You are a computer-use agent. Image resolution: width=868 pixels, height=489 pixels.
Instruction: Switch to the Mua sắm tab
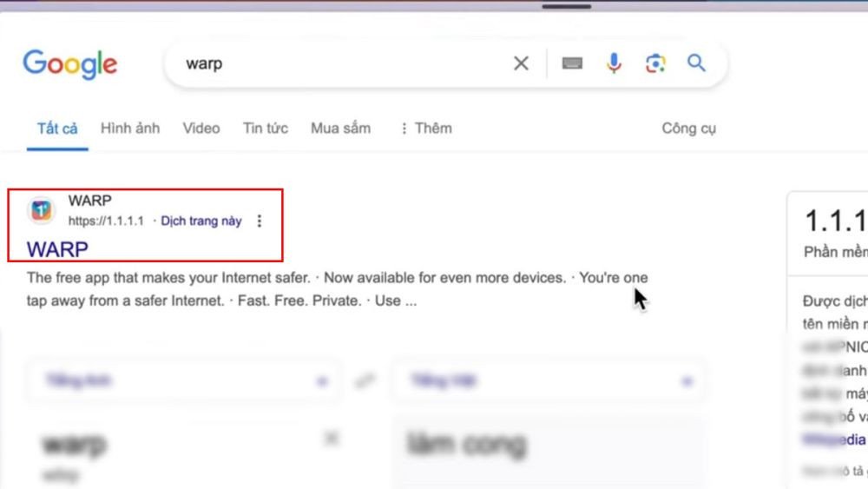pos(340,129)
